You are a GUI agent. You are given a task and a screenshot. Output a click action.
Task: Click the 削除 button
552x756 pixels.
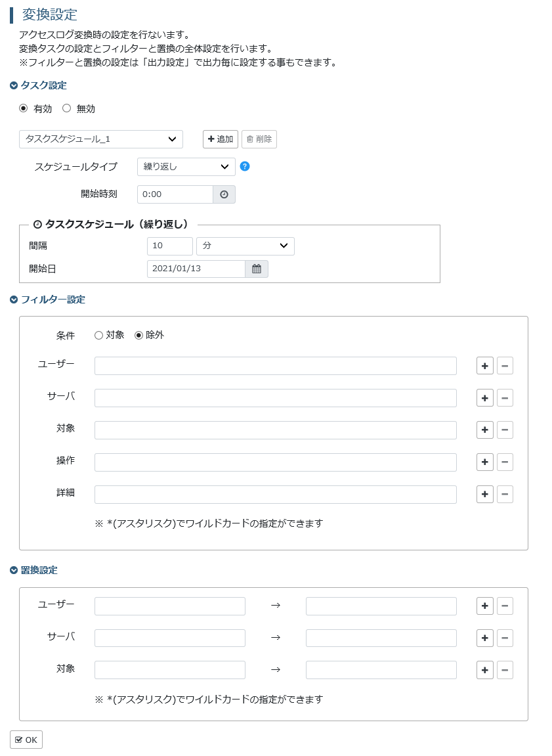point(259,139)
